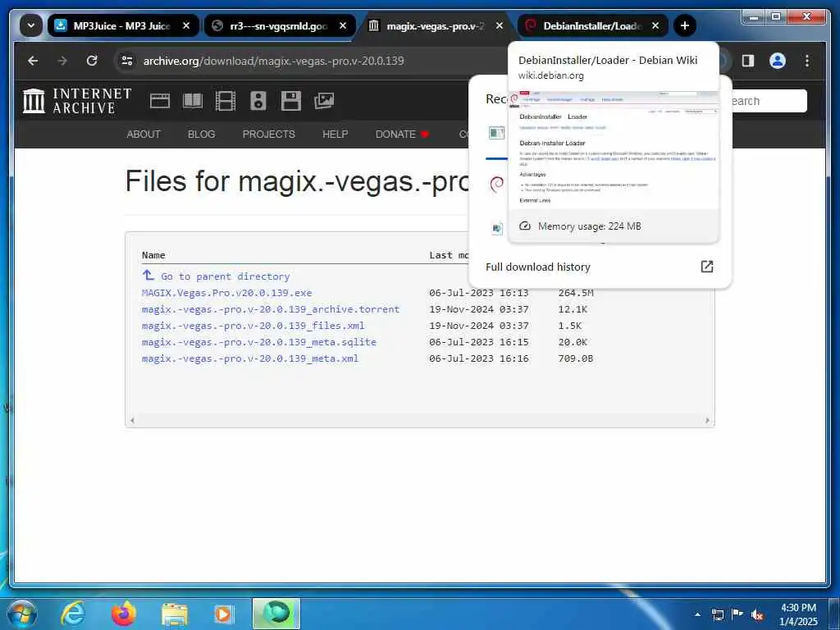Image resolution: width=840 pixels, height=630 pixels.
Task: Open the _archive.torrent file link
Action: 271,309
